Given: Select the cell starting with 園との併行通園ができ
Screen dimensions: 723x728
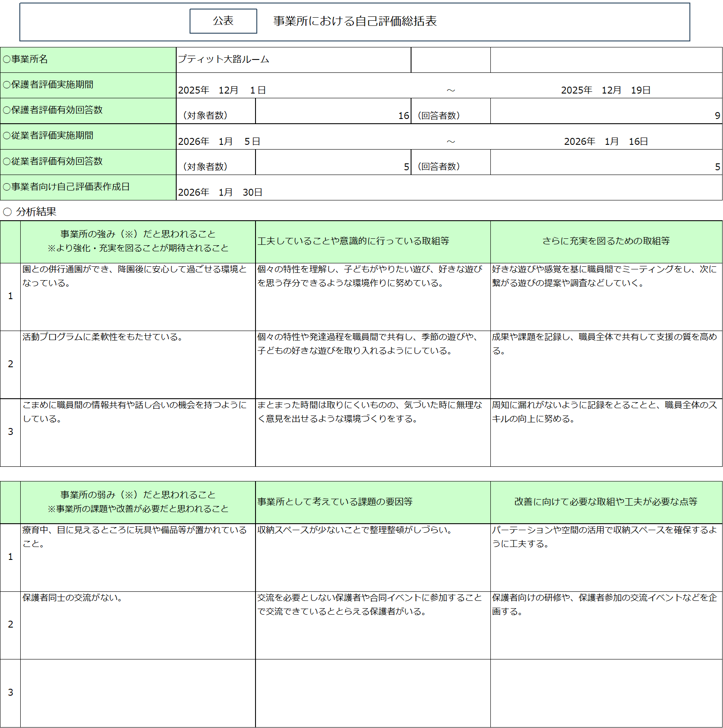Looking at the screenshot, I should pos(138,297).
